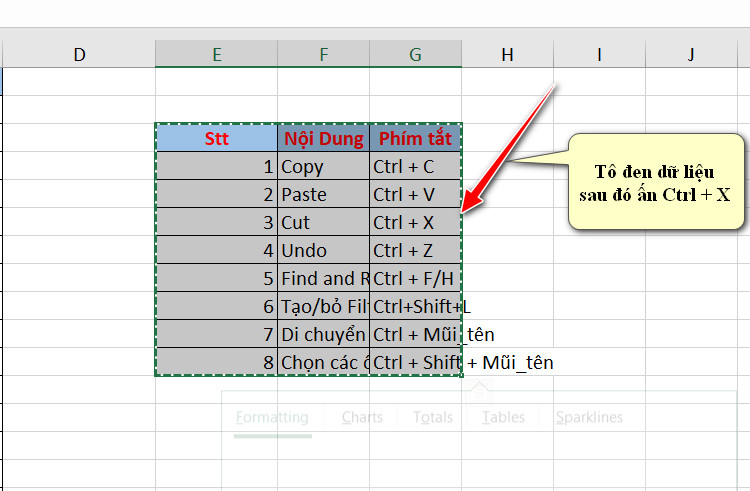750x491 pixels.
Task: Select the Ctrl + X cell
Action: coord(415,222)
